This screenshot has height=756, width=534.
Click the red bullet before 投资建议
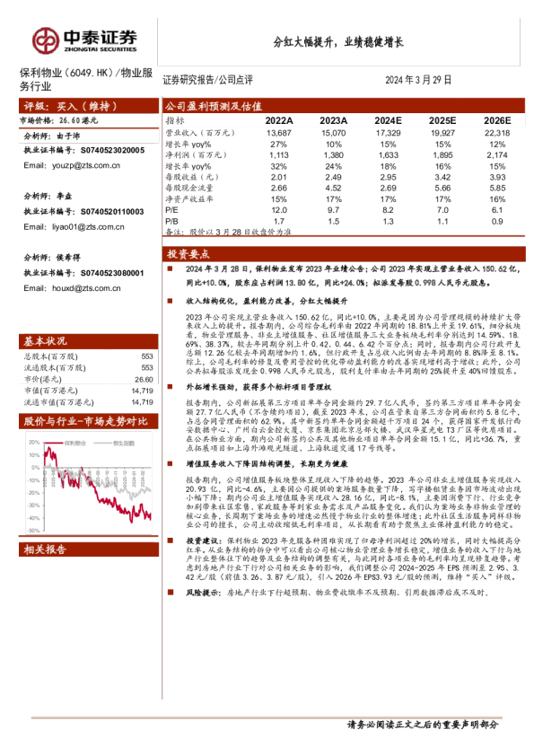click(171, 541)
